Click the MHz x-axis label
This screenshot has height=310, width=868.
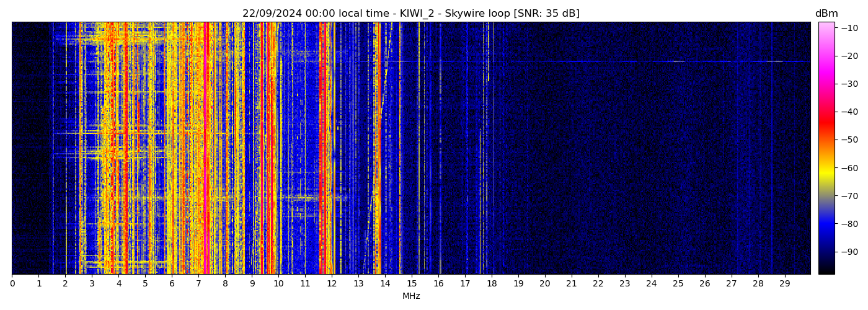[x=410, y=296]
